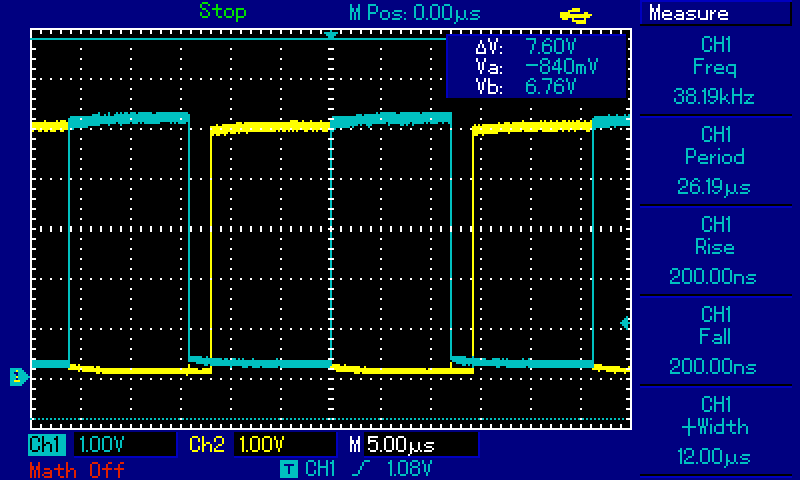Click the 26.19µs period value
Screen dimensions: 800x480
coord(714,187)
